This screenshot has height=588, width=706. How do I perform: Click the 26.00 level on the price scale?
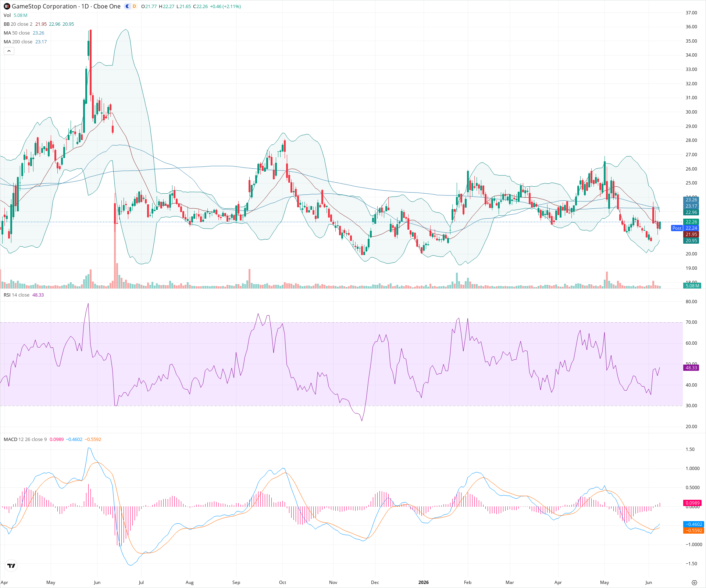[x=691, y=169]
